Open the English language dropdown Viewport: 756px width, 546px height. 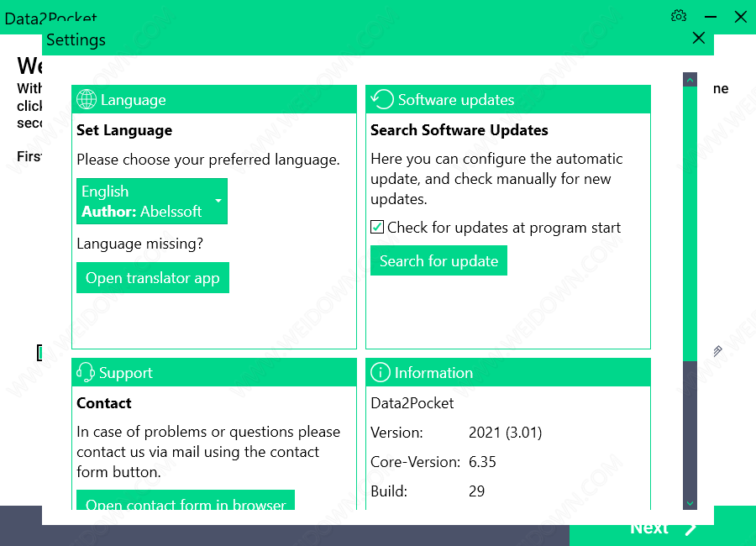[151, 202]
